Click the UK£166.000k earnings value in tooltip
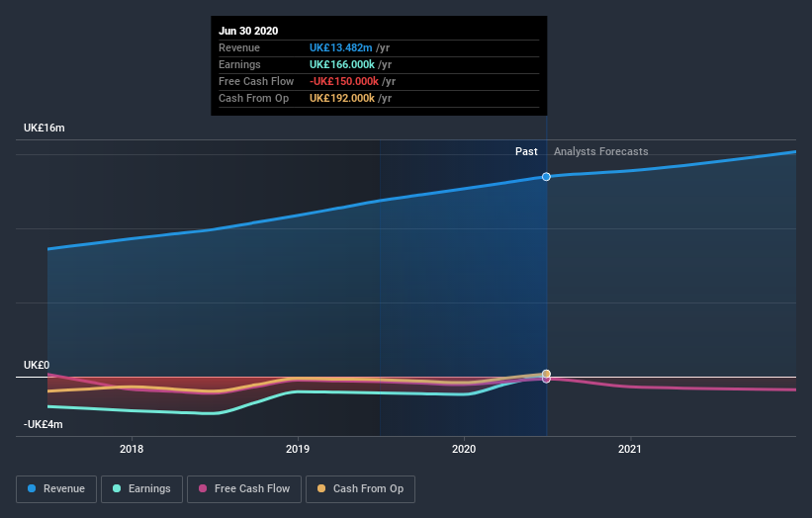 (x=342, y=64)
